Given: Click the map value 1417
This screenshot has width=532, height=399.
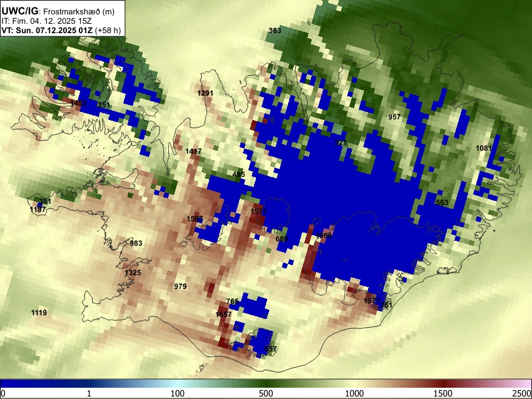Looking at the screenshot, I should (x=193, y=151).
